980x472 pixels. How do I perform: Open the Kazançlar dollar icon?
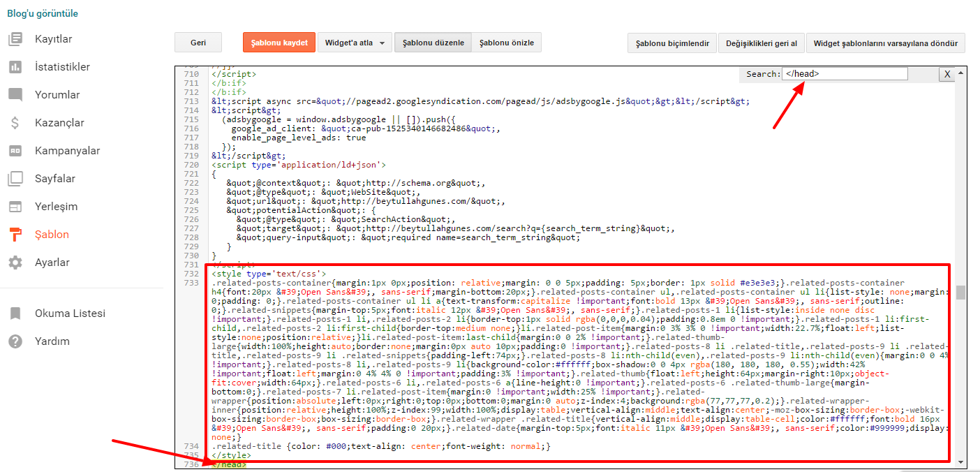15,123
